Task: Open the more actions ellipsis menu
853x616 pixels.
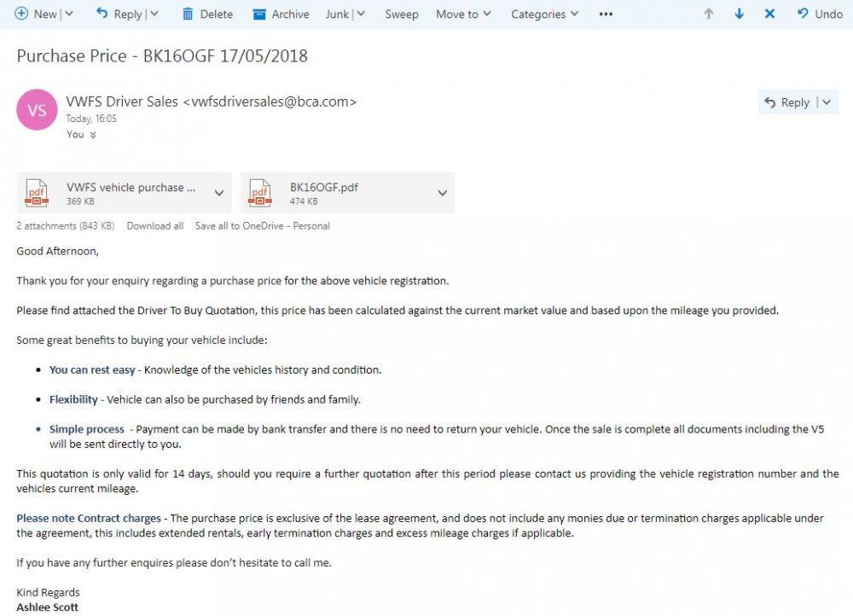Action: 606,15
